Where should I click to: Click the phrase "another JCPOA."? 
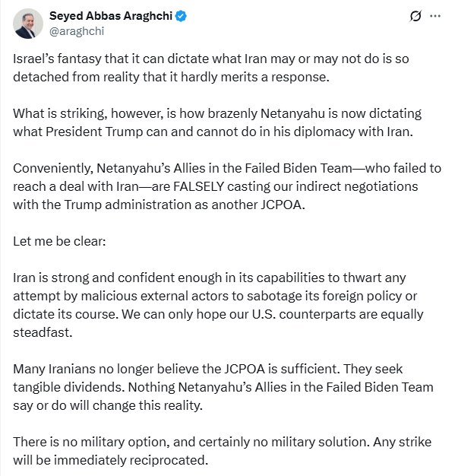258,205
